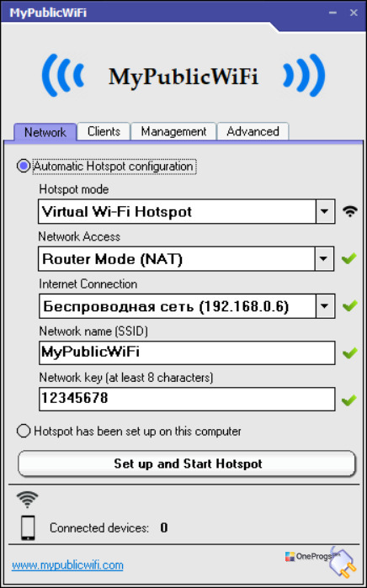This screenshot has height=588, width=367.
Task: Open the Management tab
Action: [x=173, y=131]
